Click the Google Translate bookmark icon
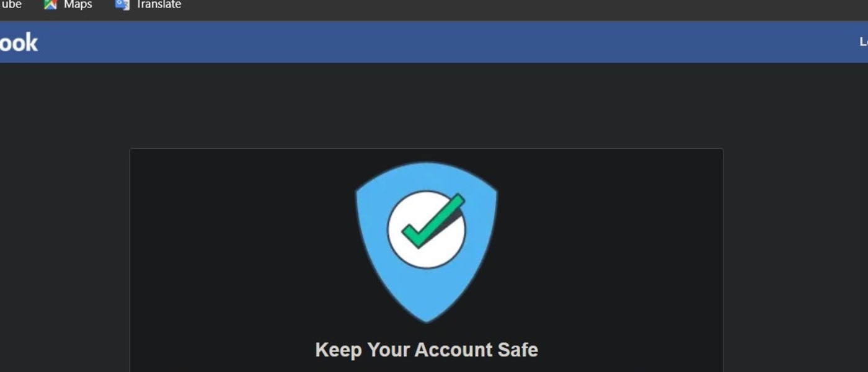868x372 pixels. pyautogui.click(x=122, y=4)
